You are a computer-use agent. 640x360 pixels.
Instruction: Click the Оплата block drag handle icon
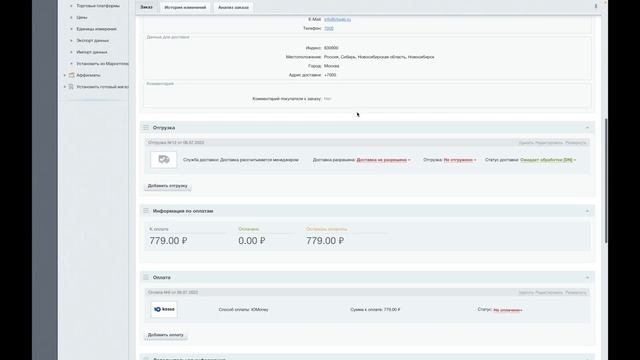(x=146, y=277)
